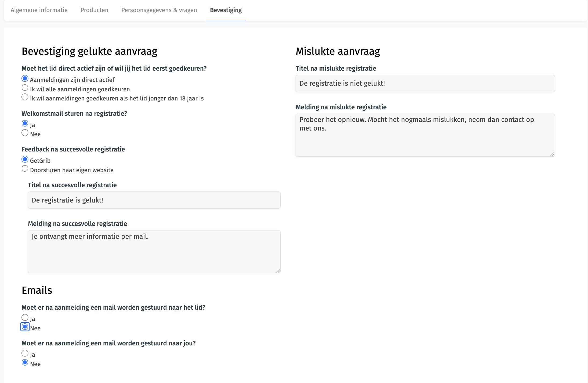Choose 'Ik wil alle aanmeldingen goedkeuren'

click(x=25, y=88)
